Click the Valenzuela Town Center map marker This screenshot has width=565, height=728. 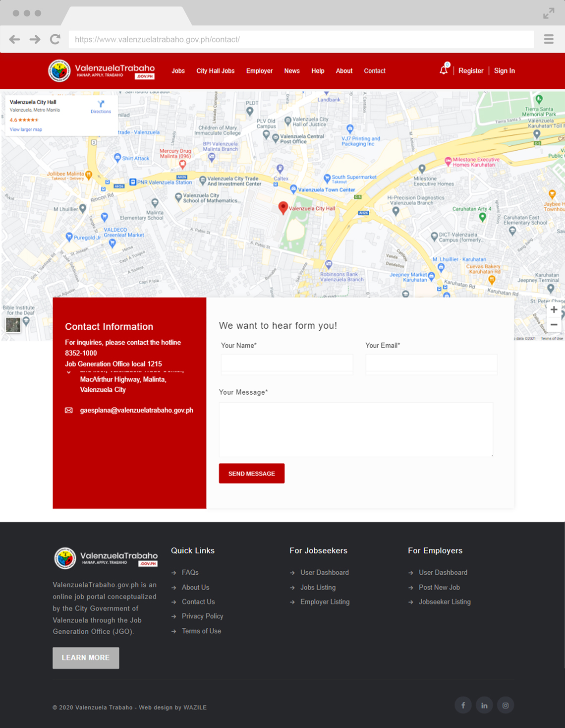coord(293,189)
